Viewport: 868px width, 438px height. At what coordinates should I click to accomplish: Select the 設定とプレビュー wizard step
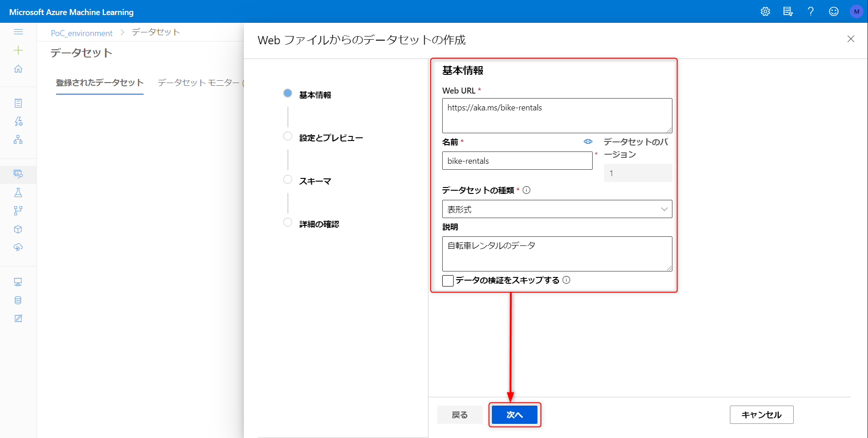click(323, 137)
